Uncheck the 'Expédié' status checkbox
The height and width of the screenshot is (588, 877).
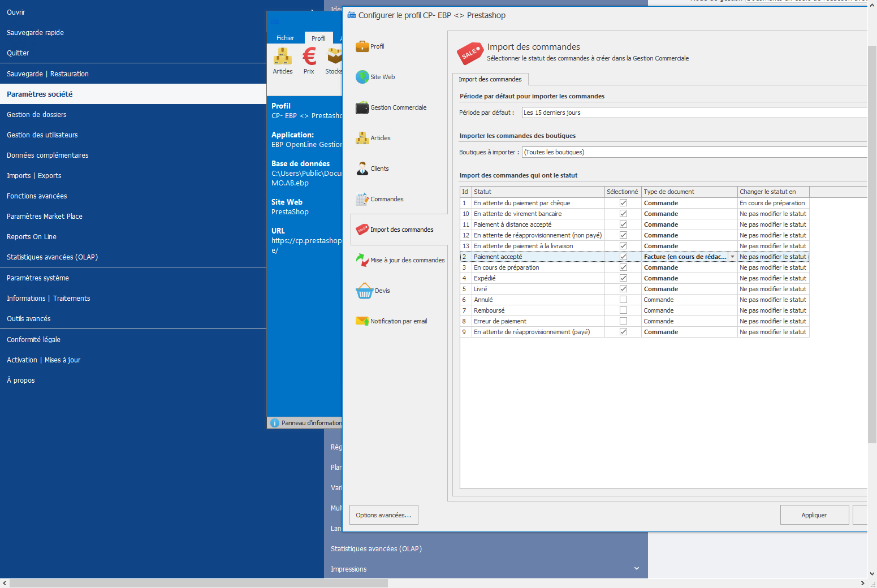point(623,278)
